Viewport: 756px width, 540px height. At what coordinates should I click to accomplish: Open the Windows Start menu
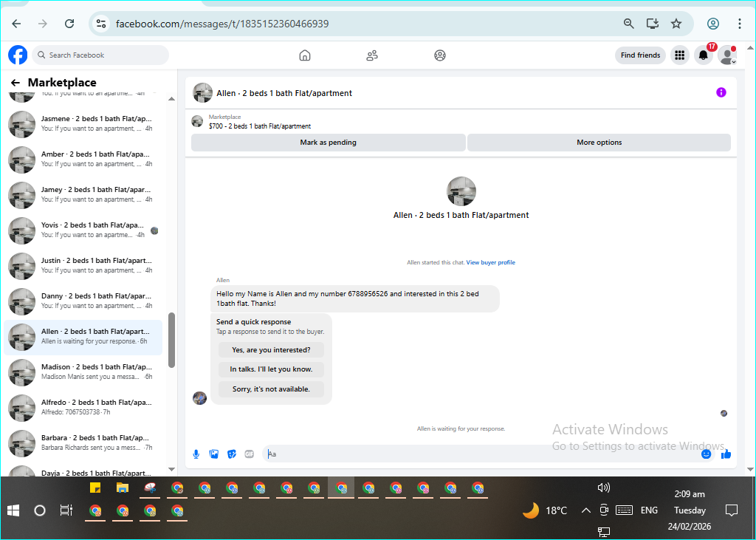click(13, 510)
